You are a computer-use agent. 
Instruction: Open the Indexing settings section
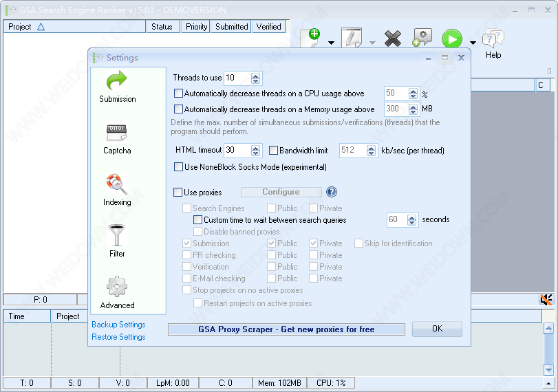tap(117, 190)
